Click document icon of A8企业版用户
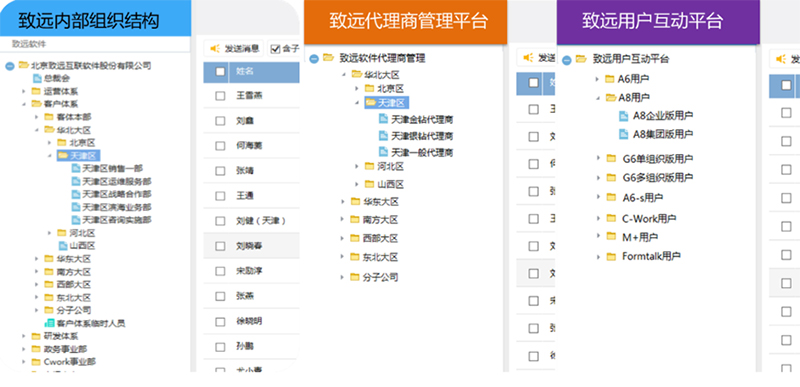800x387 pixels. [623, 116]
